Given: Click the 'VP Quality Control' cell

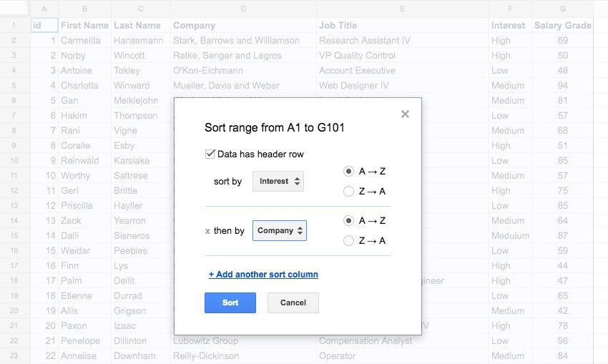Looking at the screenshot, I should (403, 56).
